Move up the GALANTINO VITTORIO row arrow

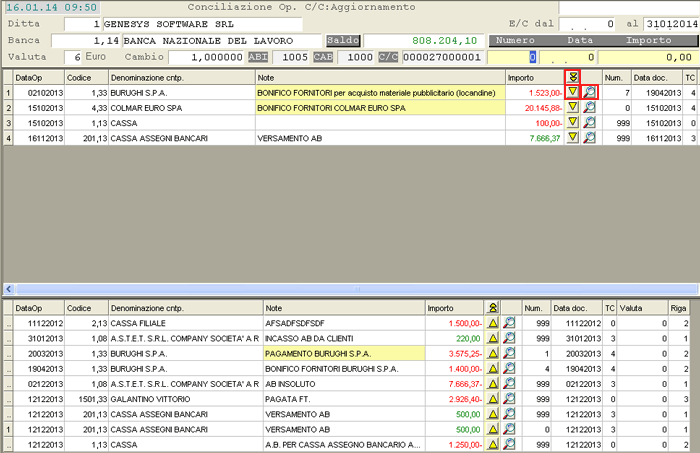click(492, 399)
